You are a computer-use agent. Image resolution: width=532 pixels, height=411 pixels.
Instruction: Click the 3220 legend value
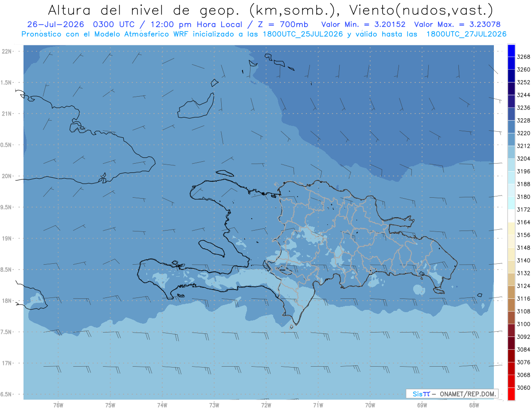coord(524,133)
